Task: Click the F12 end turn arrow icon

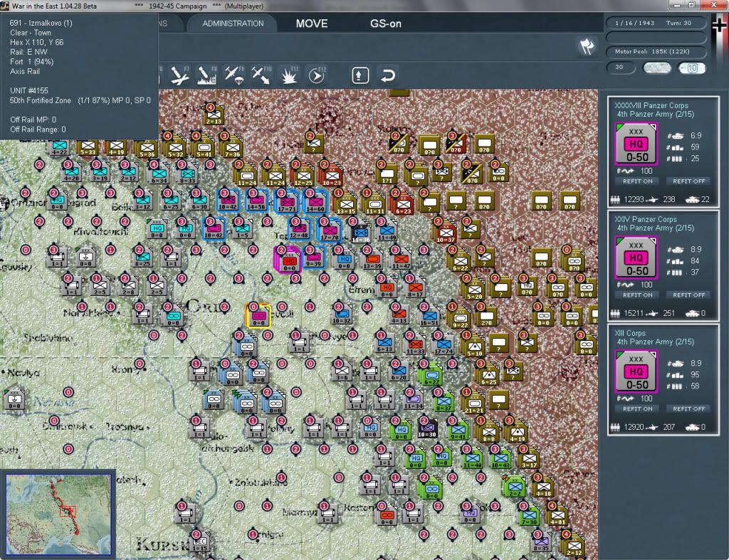Action: [x=317, y=75]
